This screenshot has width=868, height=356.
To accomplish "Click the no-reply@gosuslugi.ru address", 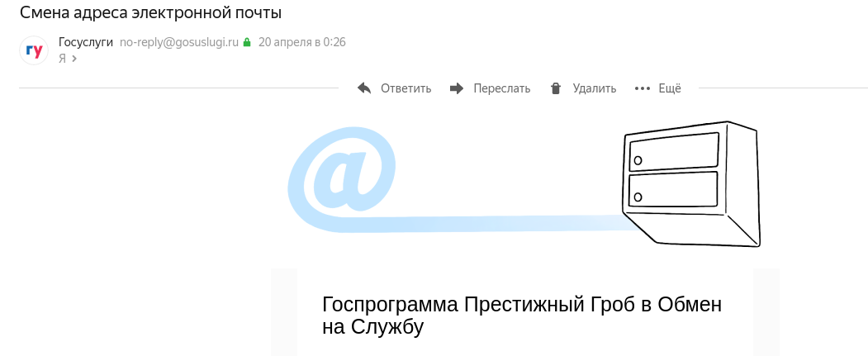I will point(179,42).
